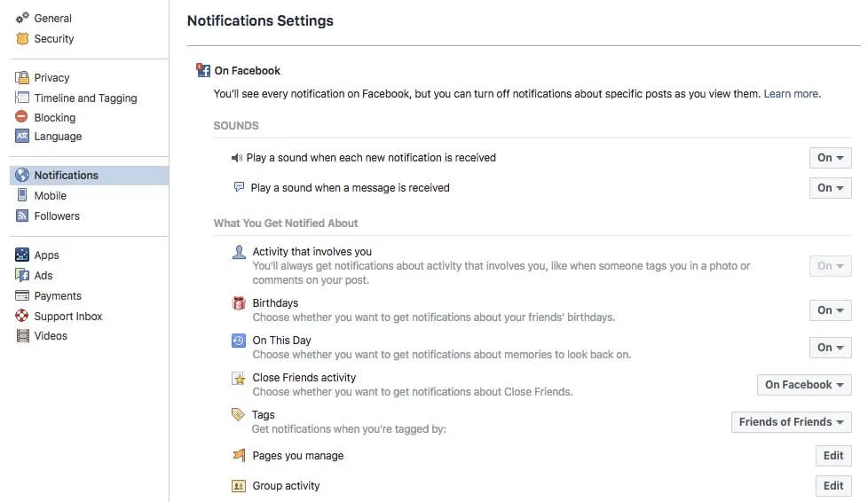The height and width of the screenshot is (502, 868).
Task: Click the Birthdays gift box icon
Action: click(x=239, y=303)
